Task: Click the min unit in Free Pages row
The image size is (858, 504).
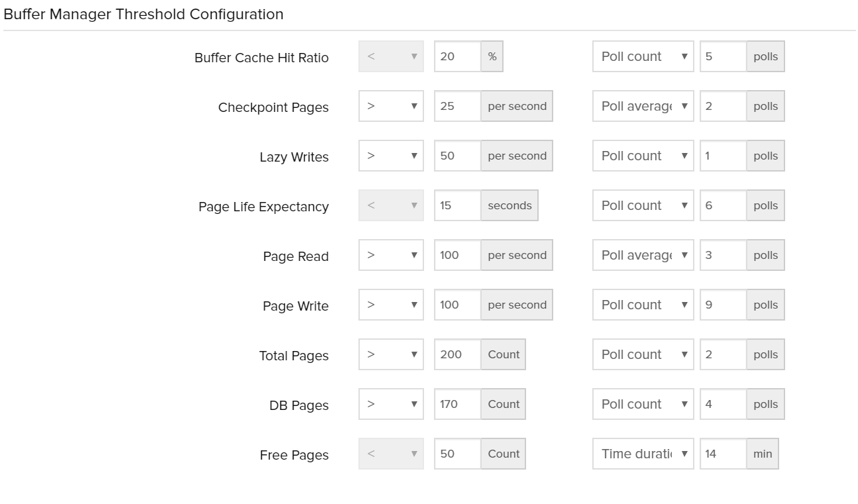Action: [763, 454]
